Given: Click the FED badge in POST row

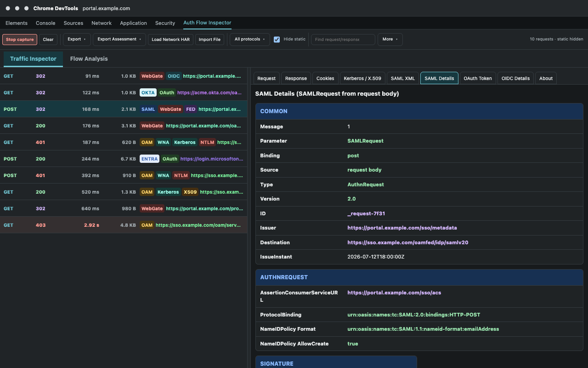Looking at the screenshot, I should coord(191,109).
